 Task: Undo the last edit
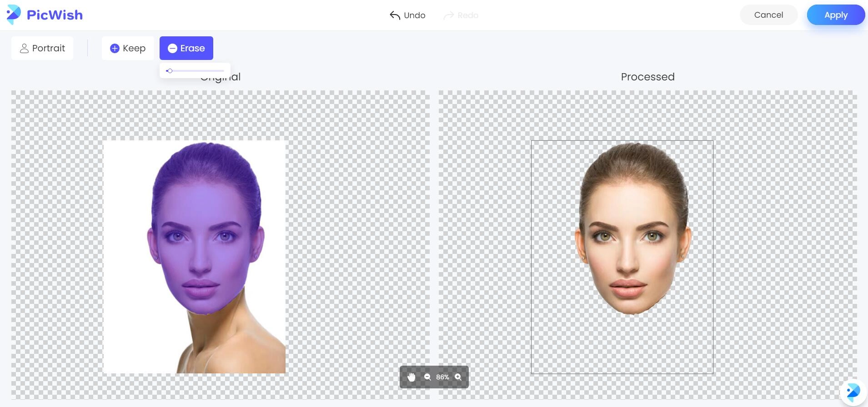(x=407, y=15)
